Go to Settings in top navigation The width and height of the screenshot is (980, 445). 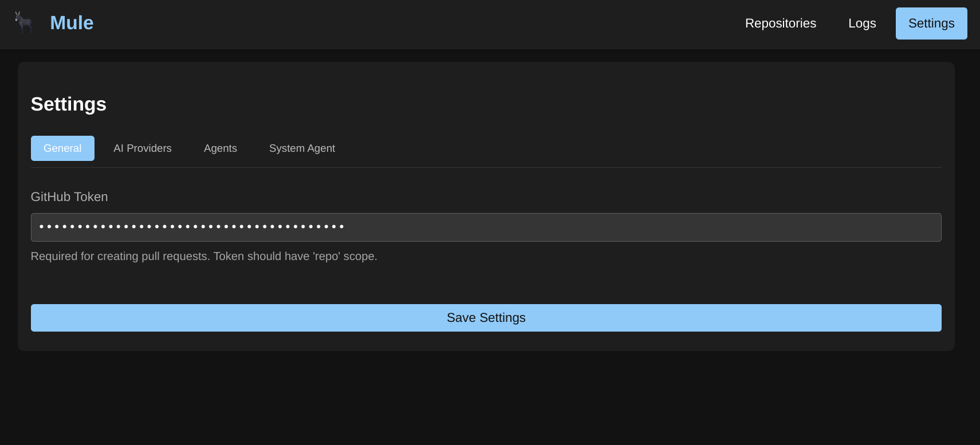pos(931,23)
